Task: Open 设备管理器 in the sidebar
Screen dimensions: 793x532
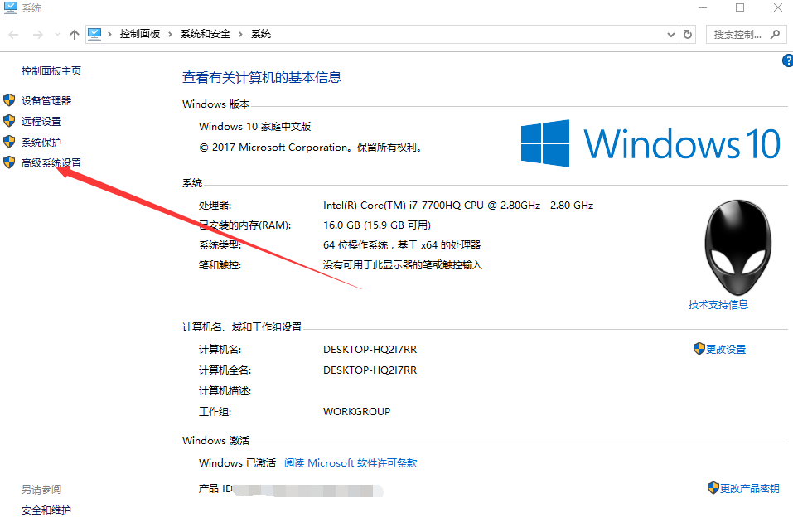Action: [46, 100]
